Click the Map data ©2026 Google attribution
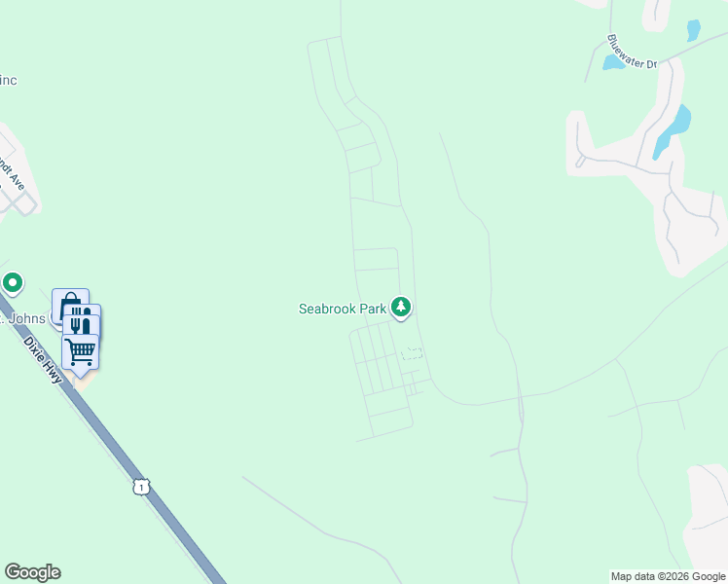The width and height of the screenshot is (728, 584). (x=668, y=576)
